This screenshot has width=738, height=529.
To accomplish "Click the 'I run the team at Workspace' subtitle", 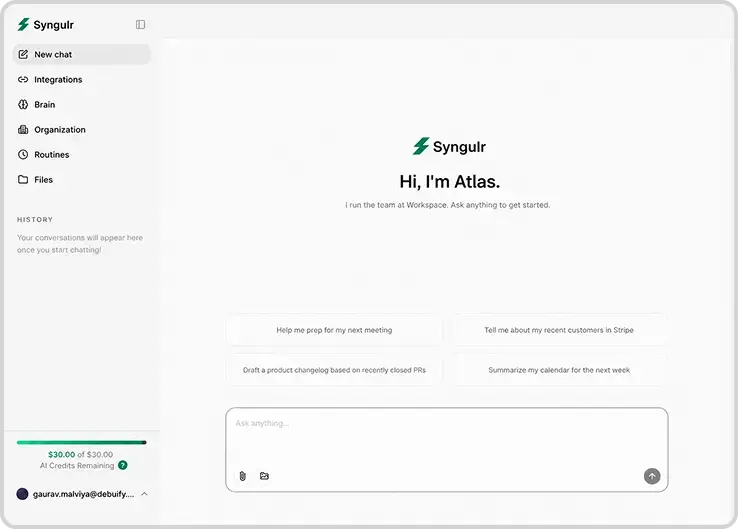I will [x=447, y=205].
